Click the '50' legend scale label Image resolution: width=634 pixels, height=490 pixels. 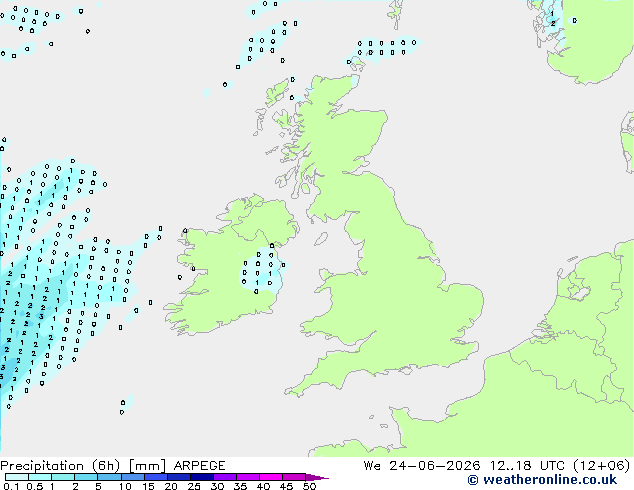click(x=309, y=486)
